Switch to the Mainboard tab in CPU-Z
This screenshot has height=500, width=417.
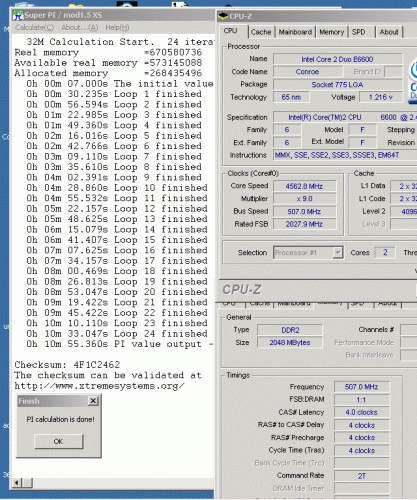(x=295, y=32)
